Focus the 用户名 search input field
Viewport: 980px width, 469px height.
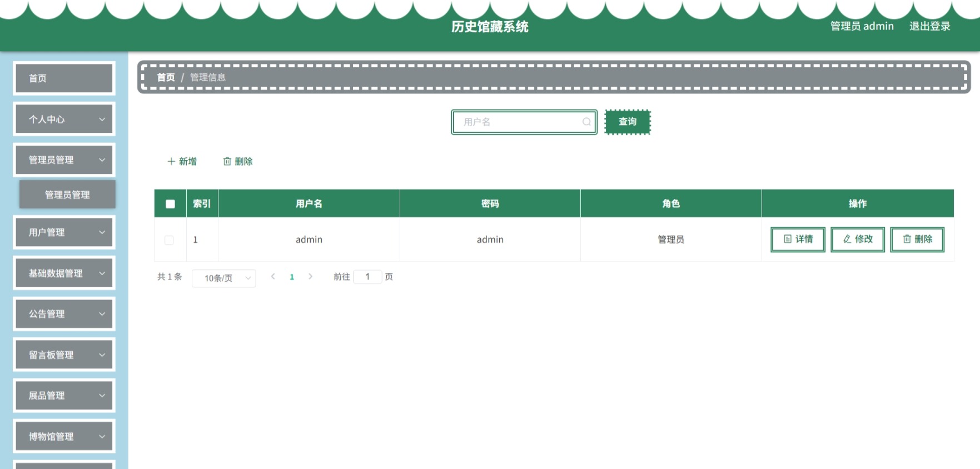click(524, 122)
